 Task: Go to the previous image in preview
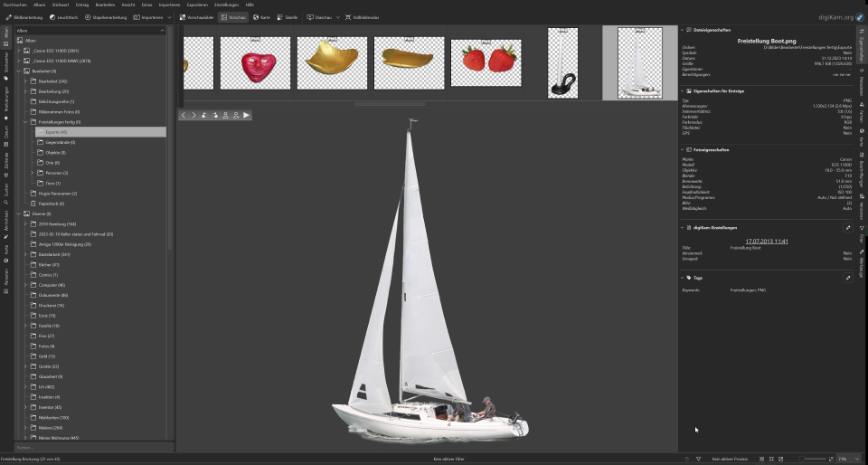184,115
